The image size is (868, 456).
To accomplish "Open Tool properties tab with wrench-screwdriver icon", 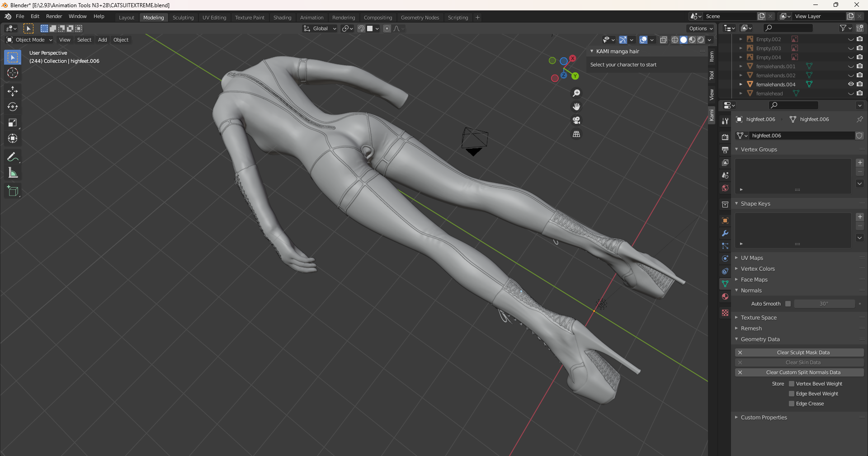I will click(725, 121).
